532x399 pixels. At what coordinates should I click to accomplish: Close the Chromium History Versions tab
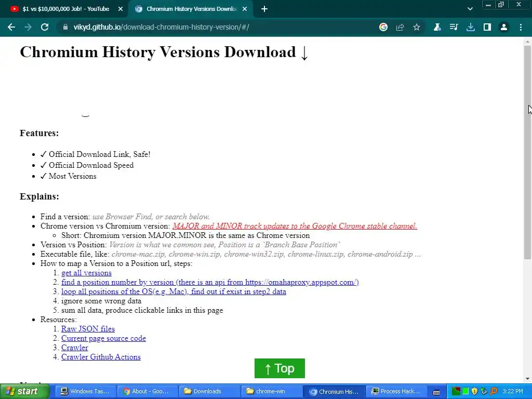(x=245, y=9)
